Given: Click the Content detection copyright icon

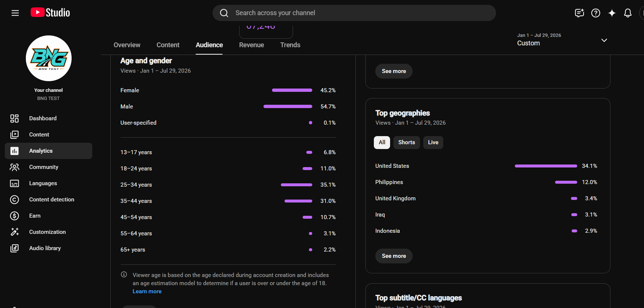Looking at the screenshot, I should pyautogui.click(x=14, y=200).
